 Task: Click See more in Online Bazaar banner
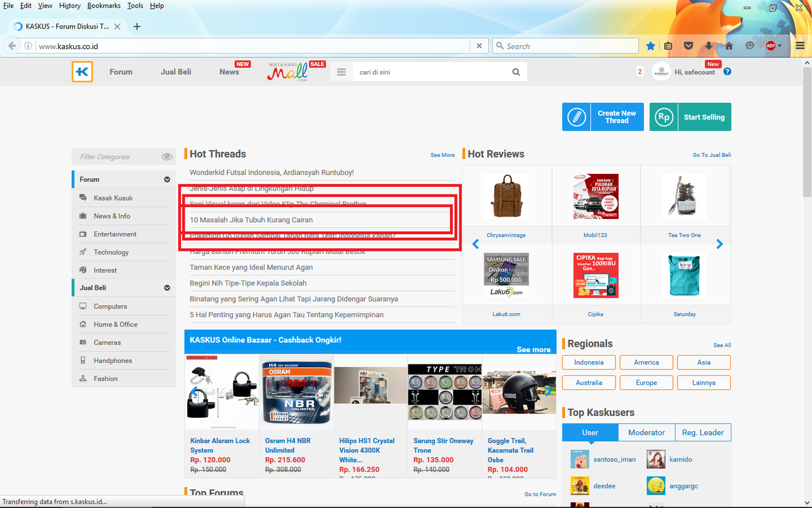click(x=534, y=349)
